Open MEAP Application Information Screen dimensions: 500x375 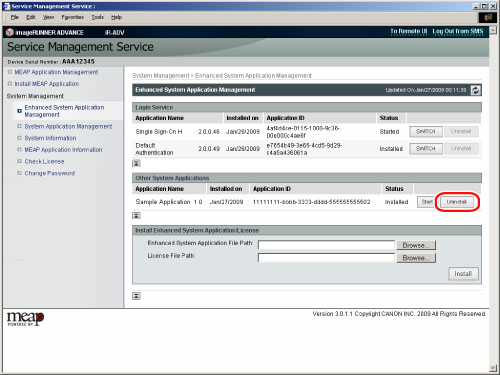[x=63, y=150]
